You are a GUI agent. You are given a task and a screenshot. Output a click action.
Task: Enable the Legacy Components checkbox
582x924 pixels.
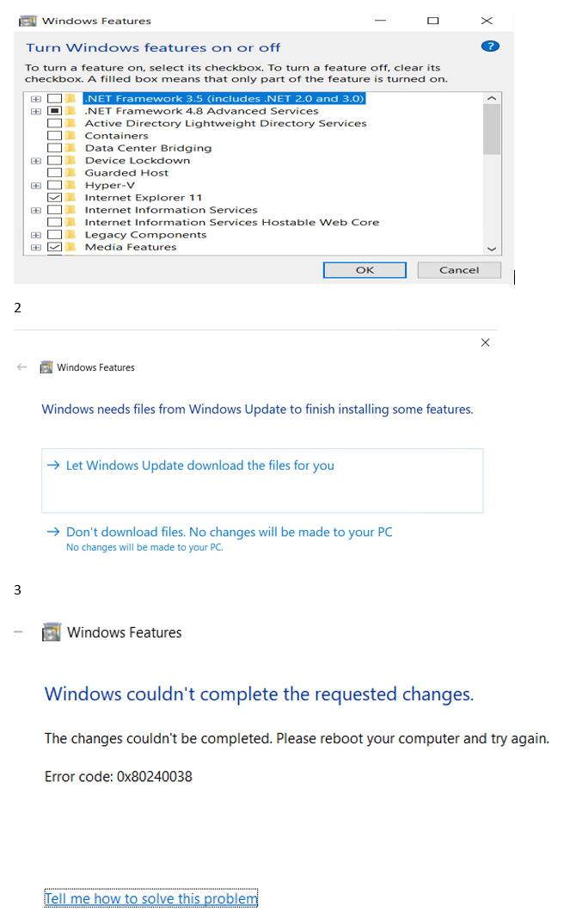55,235
